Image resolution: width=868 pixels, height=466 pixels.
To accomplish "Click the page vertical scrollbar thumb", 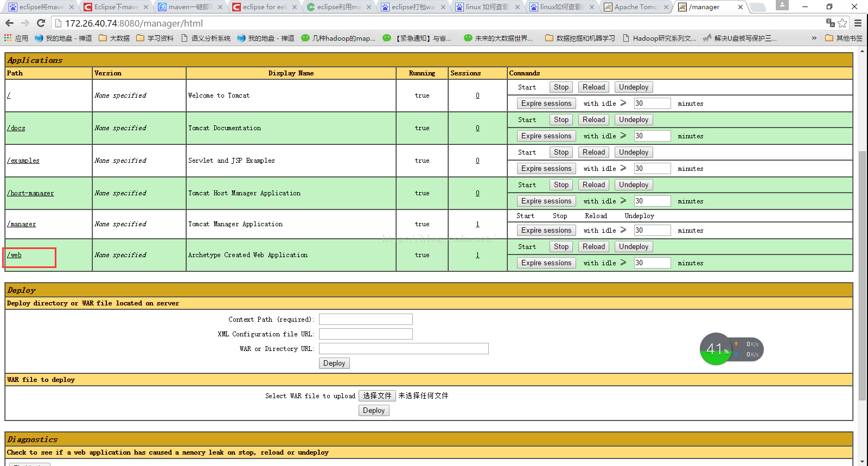I will (x=862, y=276).
